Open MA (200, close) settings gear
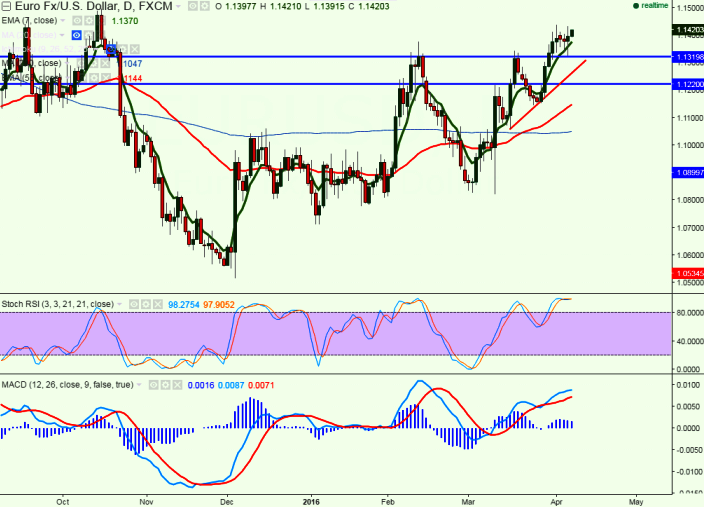 (x=93, y=64)
